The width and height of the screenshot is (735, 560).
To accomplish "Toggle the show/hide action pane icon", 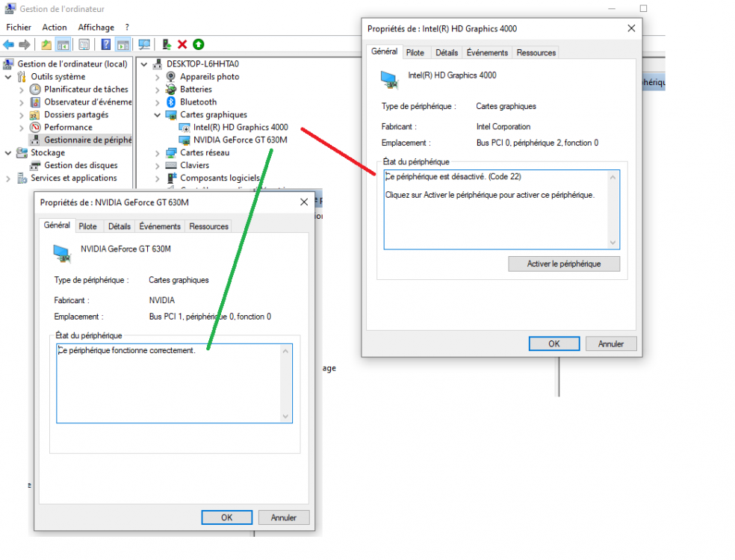I will pyautogui.click(x=122, y=45).
